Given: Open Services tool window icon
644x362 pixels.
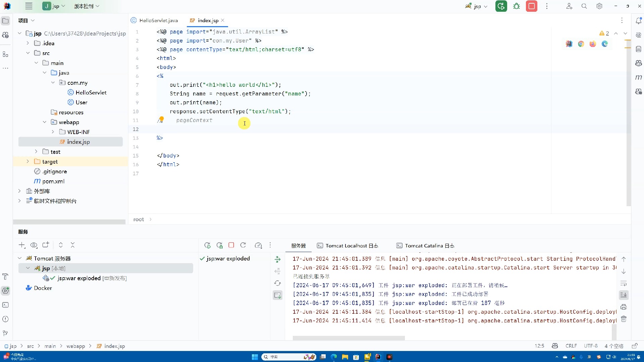Looking at the screenshot, I should [5, 291].
